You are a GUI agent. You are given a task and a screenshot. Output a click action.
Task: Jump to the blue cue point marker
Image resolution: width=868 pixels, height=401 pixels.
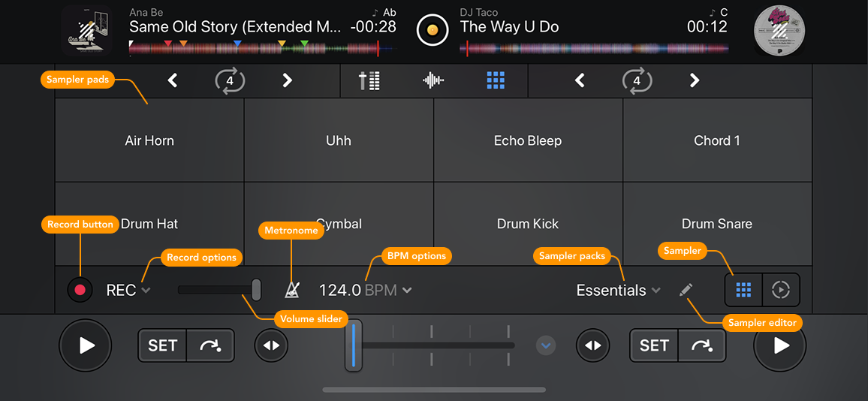pos(237,44)
